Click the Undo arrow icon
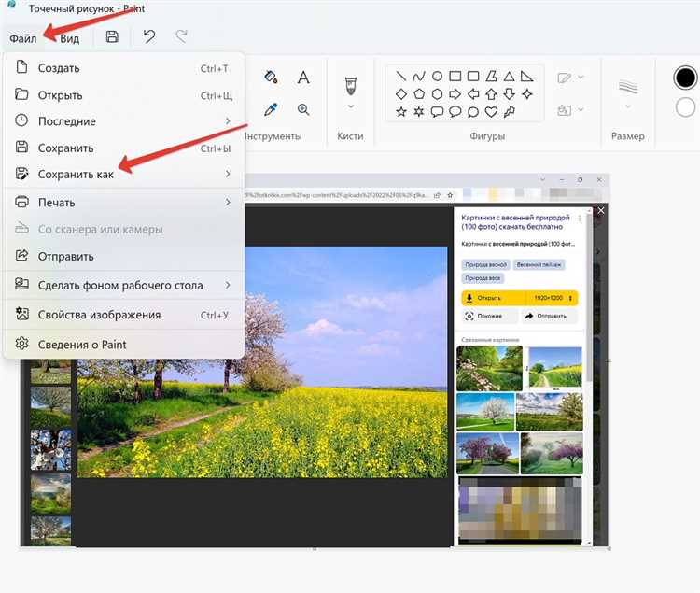Image resolution: width=700 pixels, height=593 pixels. 148,37
